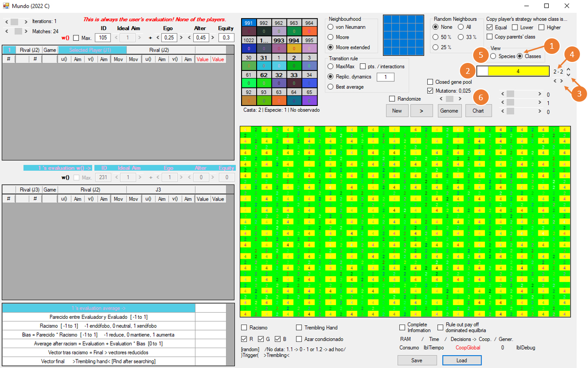This screenshot has height=368, width=588.
Task: Open the Chart window
Action: [478, 111]
